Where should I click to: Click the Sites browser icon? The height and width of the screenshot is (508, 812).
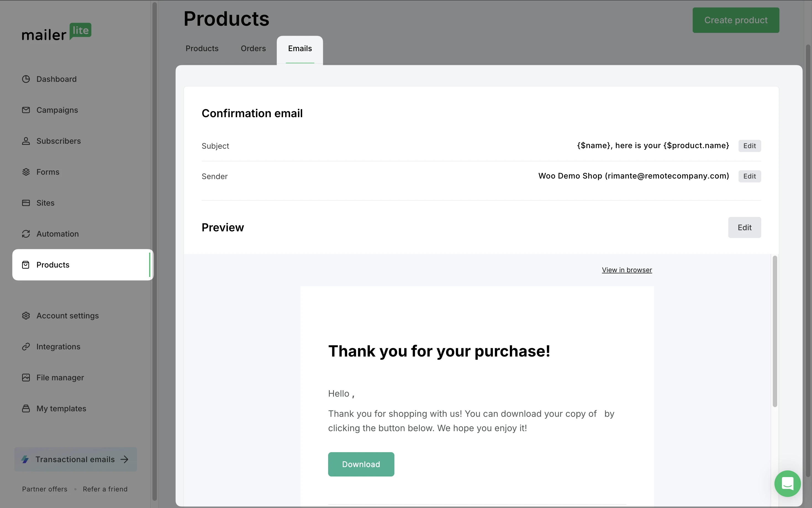click(26, 203)
